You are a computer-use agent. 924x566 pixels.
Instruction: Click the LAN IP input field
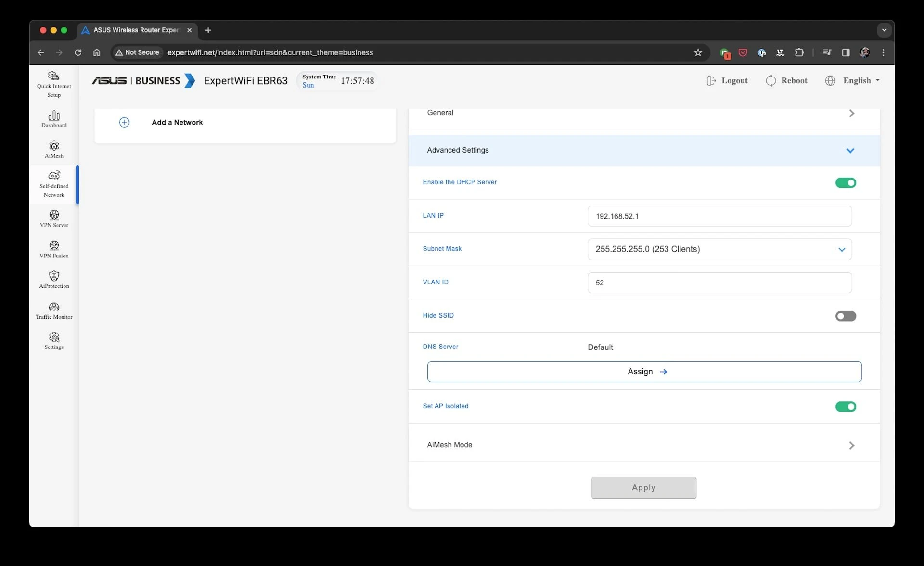coord(719,216)
